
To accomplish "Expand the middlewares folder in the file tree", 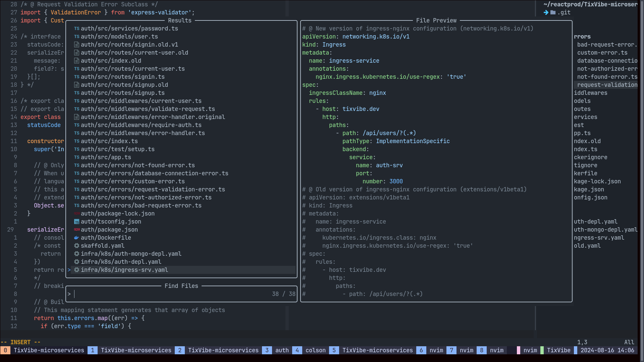I will tap(590, 93).
